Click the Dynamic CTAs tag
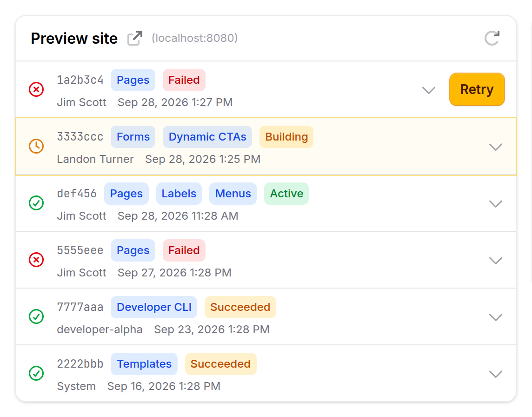This screenshot has height=417, width=532. pos(207,137)
